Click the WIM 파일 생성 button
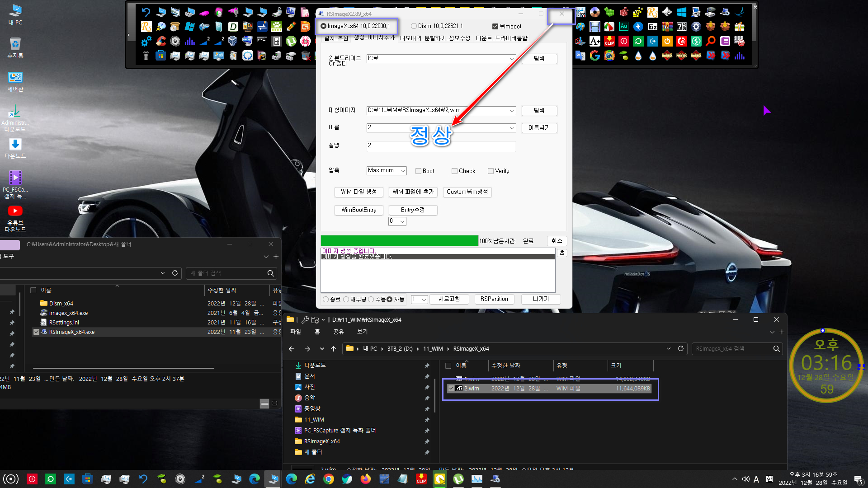Screen dimensions: 868x488 click(x=359, y=192)
